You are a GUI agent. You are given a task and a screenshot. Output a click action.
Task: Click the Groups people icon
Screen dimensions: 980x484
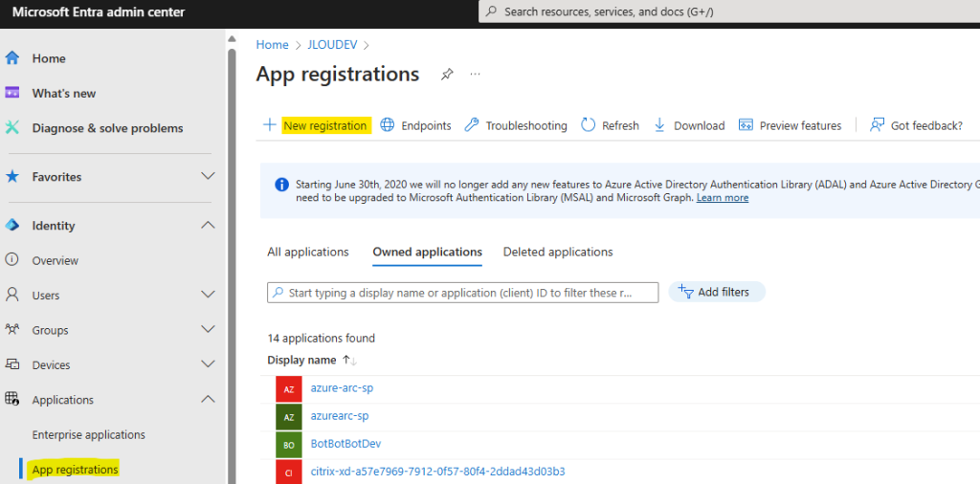coord(11,330)
